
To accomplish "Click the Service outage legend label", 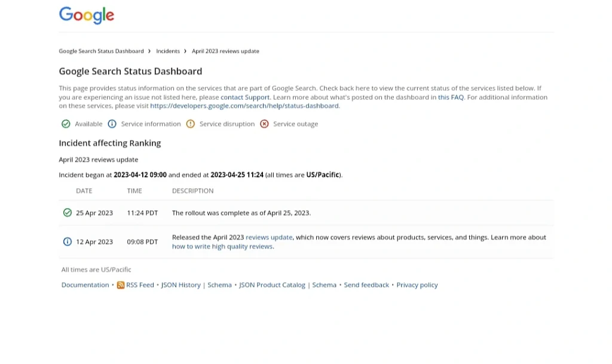I will [295, 124].
